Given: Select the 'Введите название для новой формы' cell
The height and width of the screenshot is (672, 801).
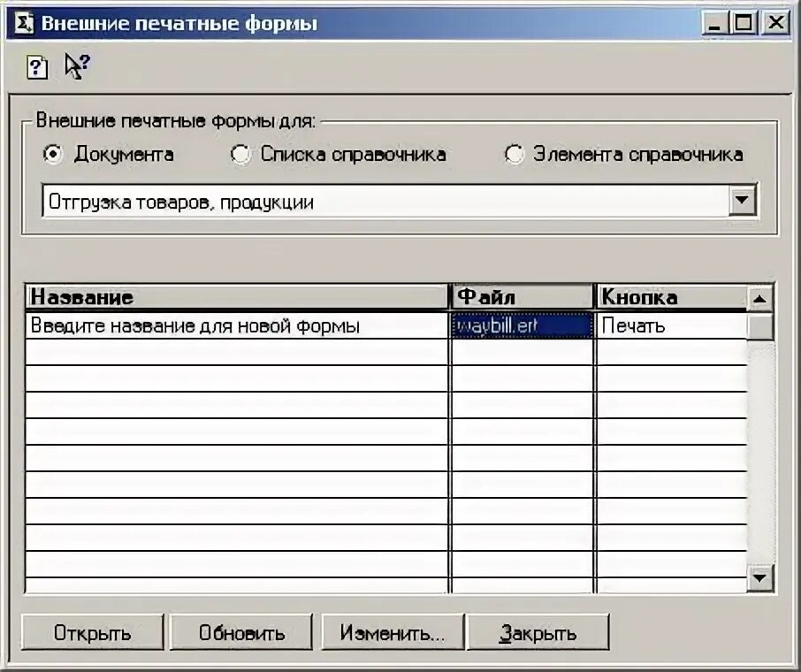Looking at the screenshot, I should tap(237, 325).
